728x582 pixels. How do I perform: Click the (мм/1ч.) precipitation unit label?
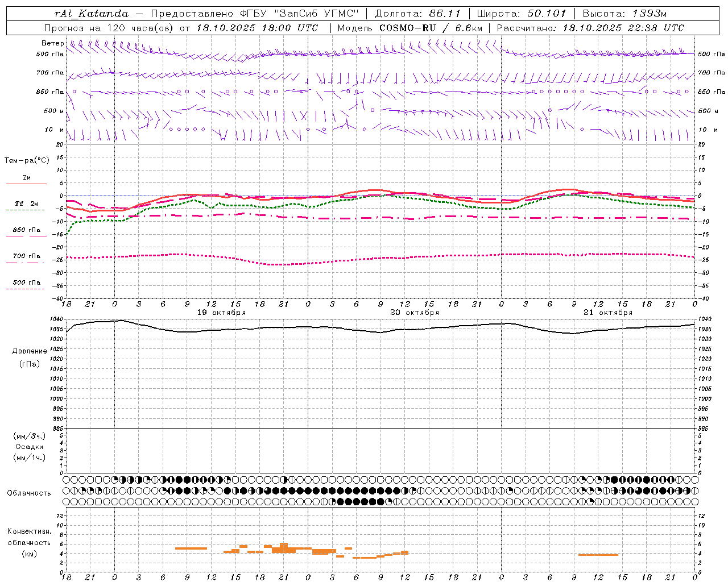click(30, 458)
